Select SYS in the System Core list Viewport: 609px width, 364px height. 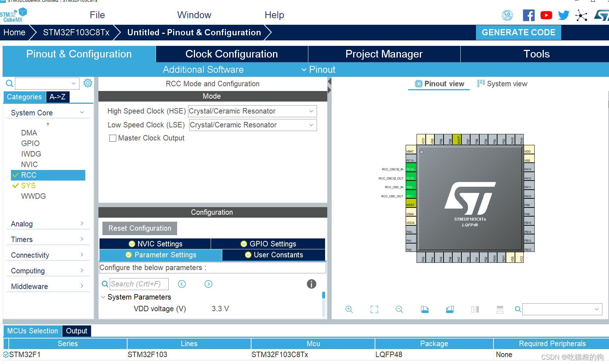point(28,186)
